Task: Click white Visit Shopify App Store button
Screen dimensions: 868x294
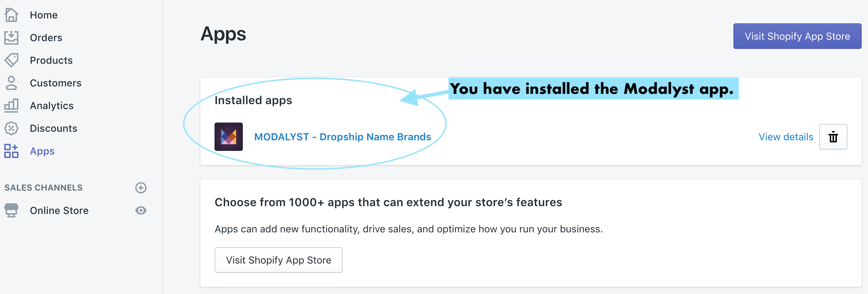Action: [x=279, y=260]
